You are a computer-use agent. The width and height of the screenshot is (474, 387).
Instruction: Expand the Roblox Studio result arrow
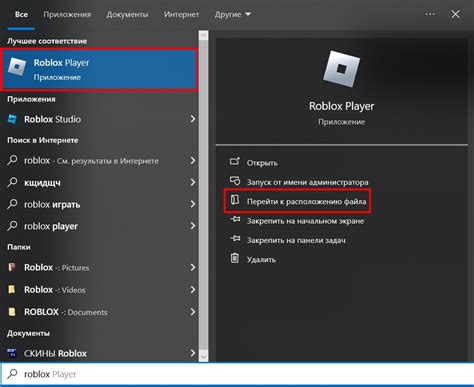coord(193,119)
